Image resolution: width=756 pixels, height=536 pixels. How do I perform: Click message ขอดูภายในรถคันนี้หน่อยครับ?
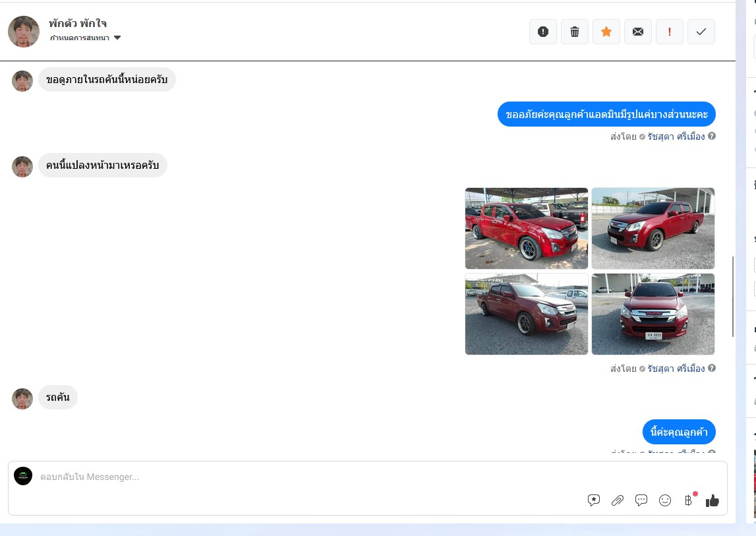(x=107, y=80)
